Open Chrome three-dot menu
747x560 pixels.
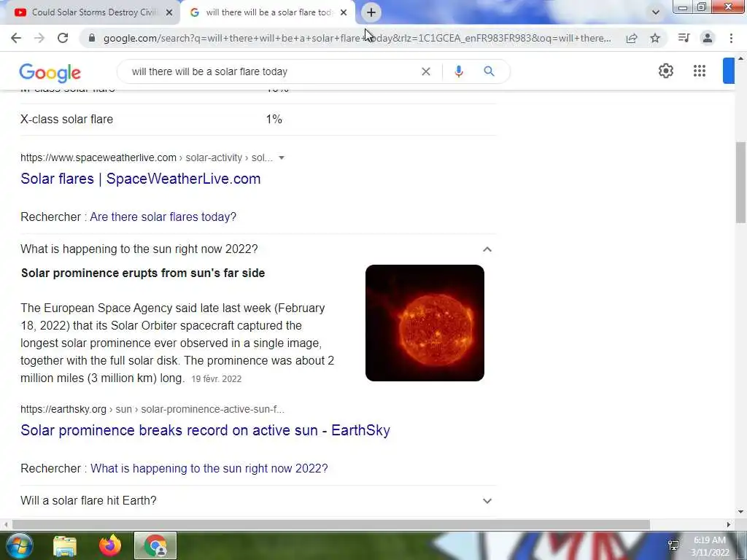pyautogui.click(x=731, y=38)
